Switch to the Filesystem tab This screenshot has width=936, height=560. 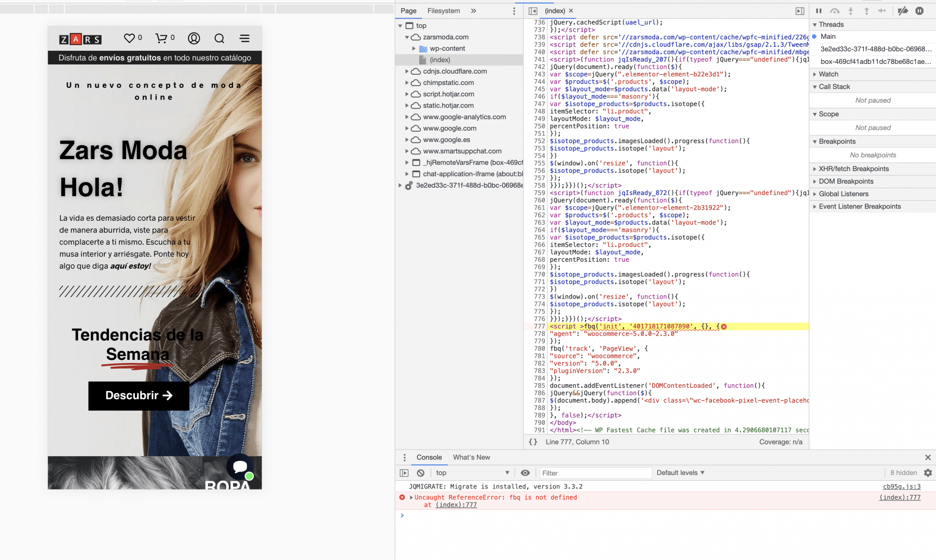click(x=444, y=11)
